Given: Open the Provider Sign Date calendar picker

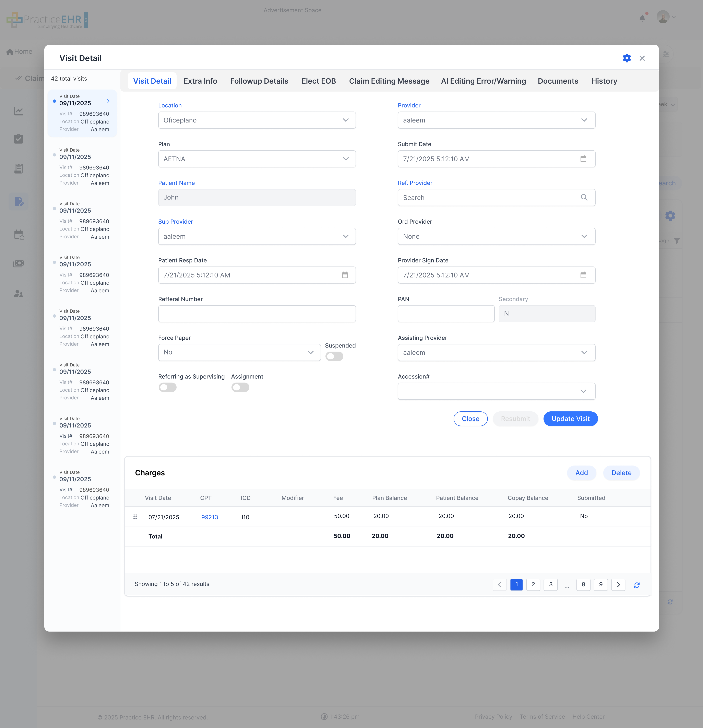Looking at the screenshot, I should 583,275.
